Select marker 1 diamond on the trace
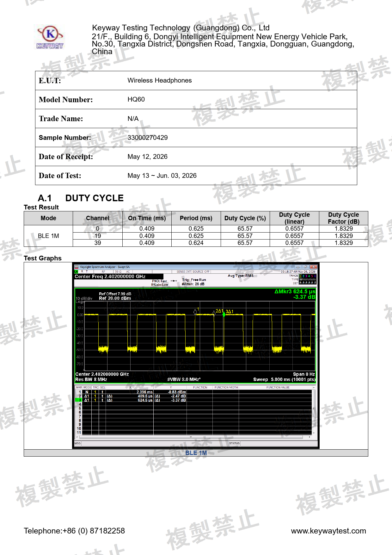Screen dimensions: 392x555 (x=195, y=312)
